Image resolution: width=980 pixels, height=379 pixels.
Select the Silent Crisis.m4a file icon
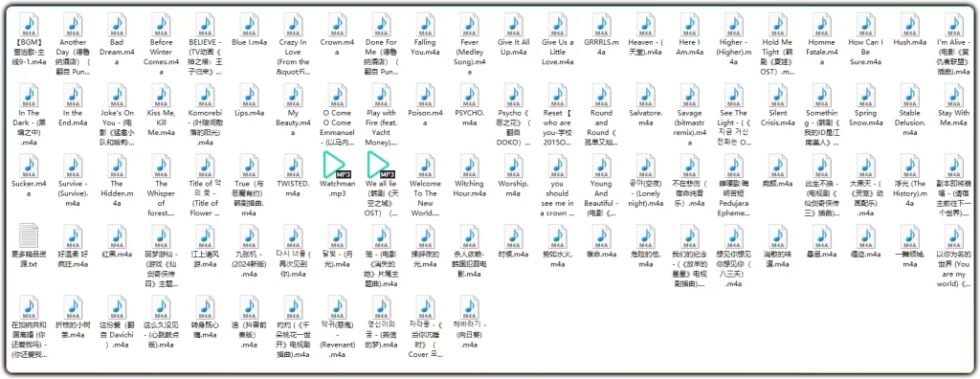click(x=778, y=96)
